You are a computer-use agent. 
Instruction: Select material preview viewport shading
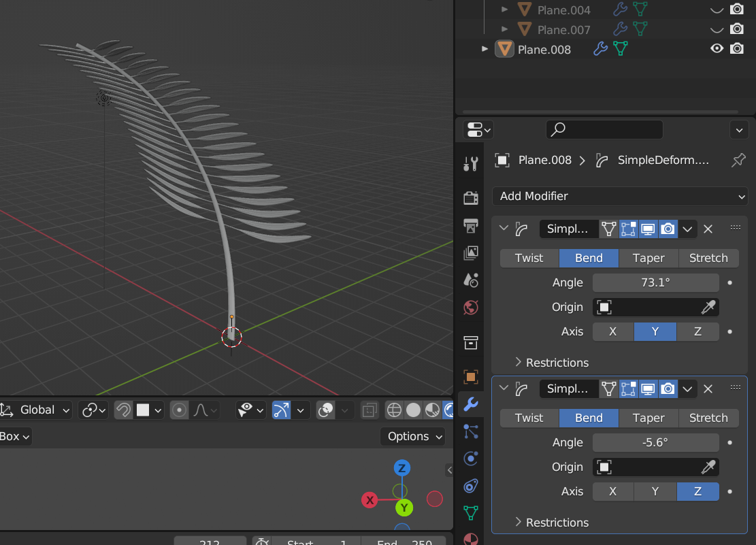pos(433,410)
